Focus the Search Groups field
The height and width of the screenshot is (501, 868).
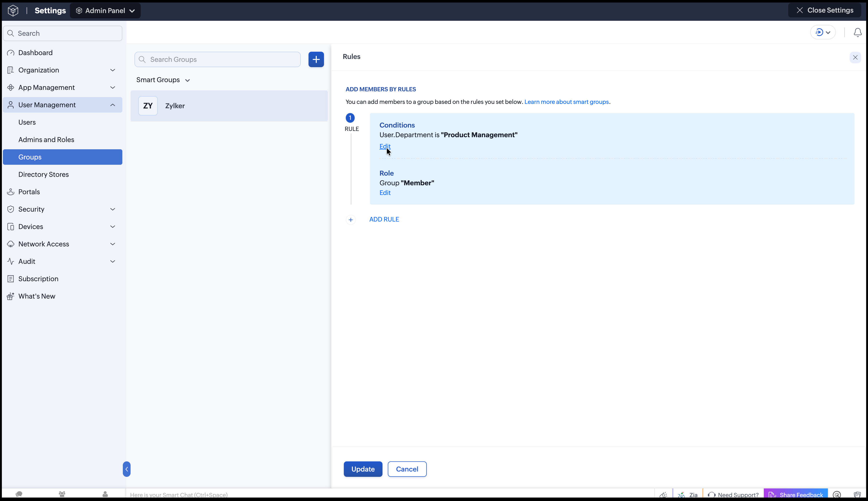218,59
